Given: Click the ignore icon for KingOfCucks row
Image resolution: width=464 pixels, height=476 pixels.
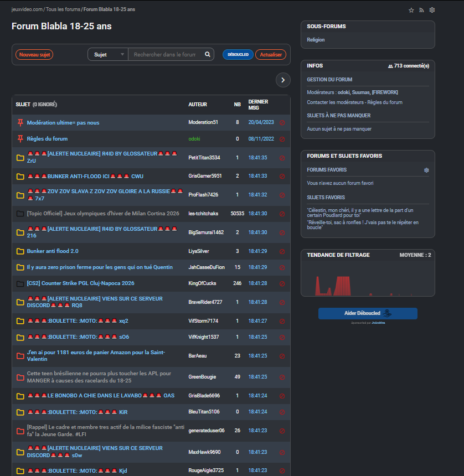Looking at the screenshot, I should click(x=282, y=283).
